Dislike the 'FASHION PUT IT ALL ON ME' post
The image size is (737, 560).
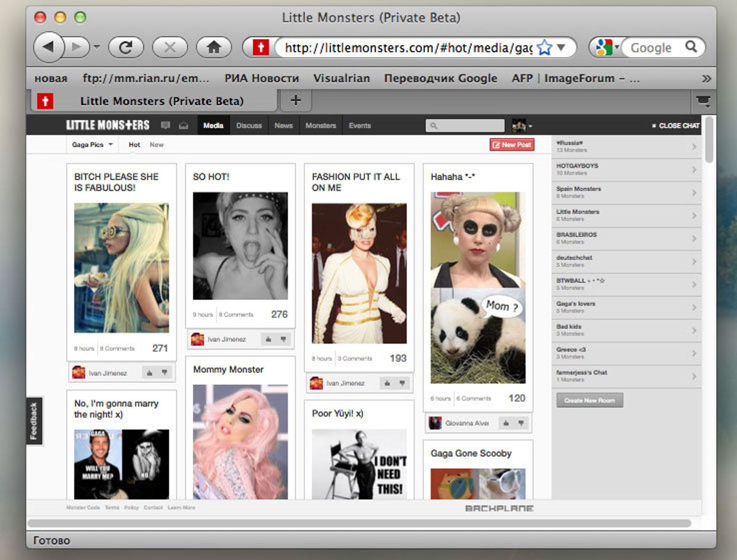pyautogui.click(x=402, y=383)
